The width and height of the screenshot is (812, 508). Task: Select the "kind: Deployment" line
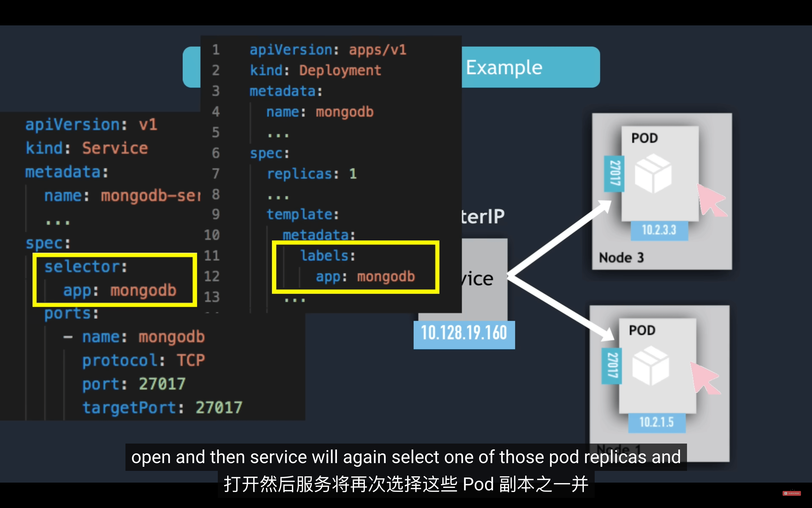(x=315, y=71)
